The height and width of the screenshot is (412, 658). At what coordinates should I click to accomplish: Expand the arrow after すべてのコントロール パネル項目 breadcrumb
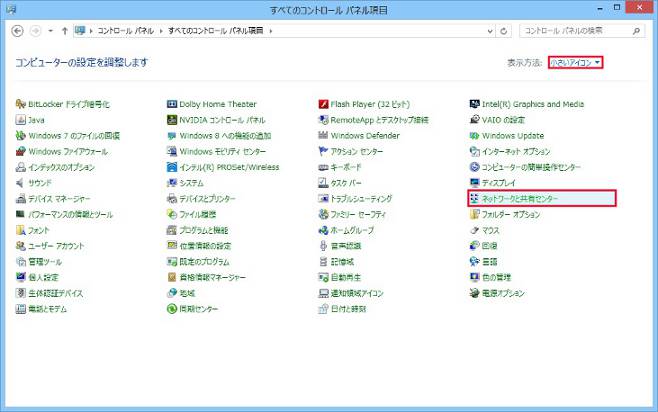pyautogui.click(x=271, y=31)
